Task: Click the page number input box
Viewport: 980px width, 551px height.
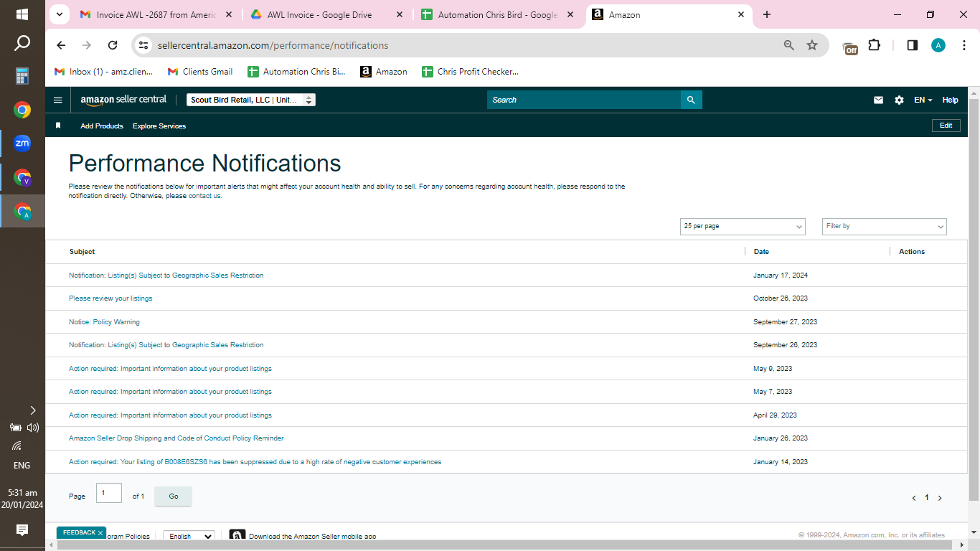Action: (109, 493)
